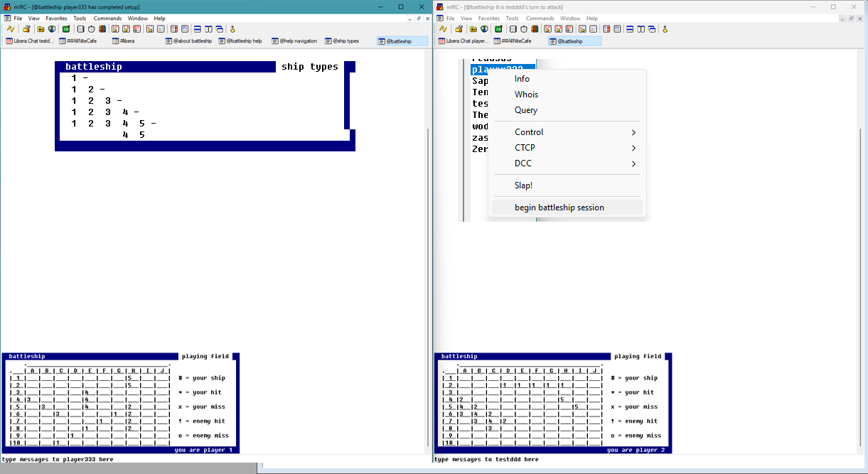Click the Timer clock icon in left mIRC window

(92, 29)
